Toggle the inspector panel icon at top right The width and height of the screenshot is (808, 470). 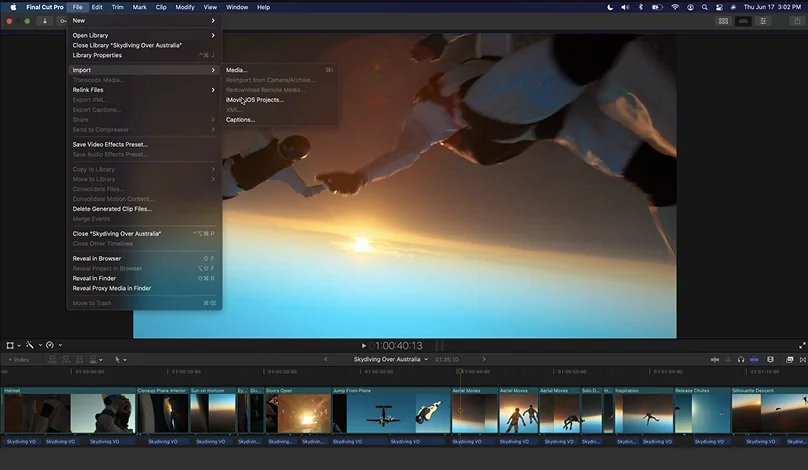[763, 21]
